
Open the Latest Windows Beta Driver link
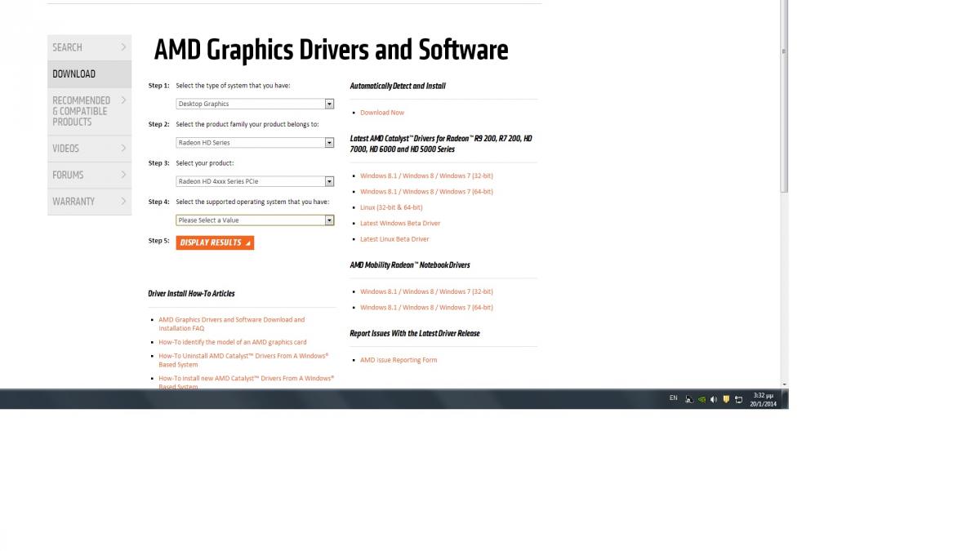[x=400, y=223]
